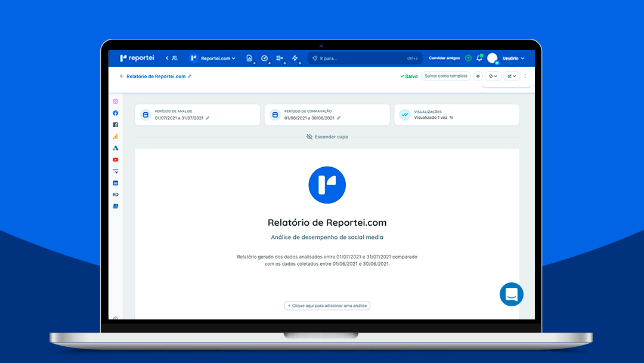Select the RD Station sidebar icon
This screenshot has height=363, width=644.
tap(116, 195)
